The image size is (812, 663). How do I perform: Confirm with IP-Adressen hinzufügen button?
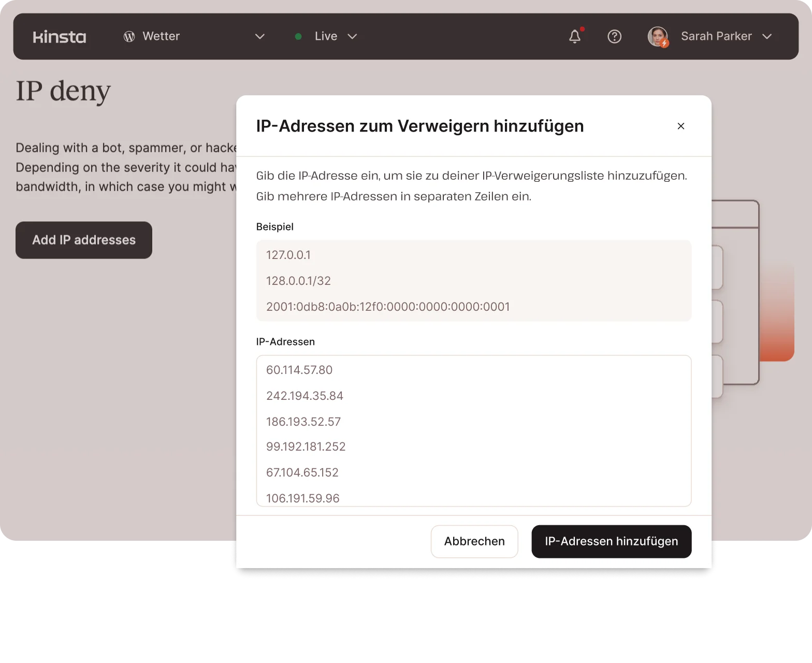(611, 541)
